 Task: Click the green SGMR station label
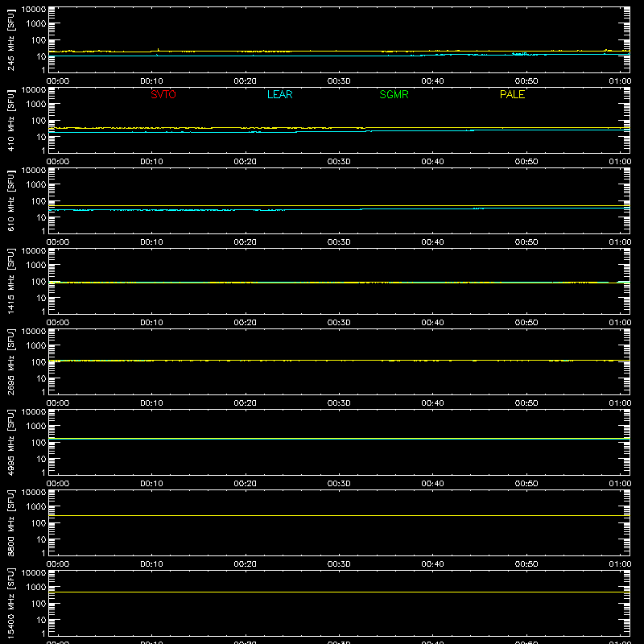click(x=394, y=94)
